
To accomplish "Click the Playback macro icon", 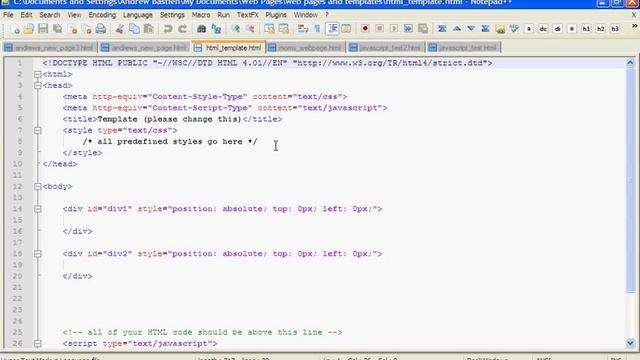I will [394, 29].
